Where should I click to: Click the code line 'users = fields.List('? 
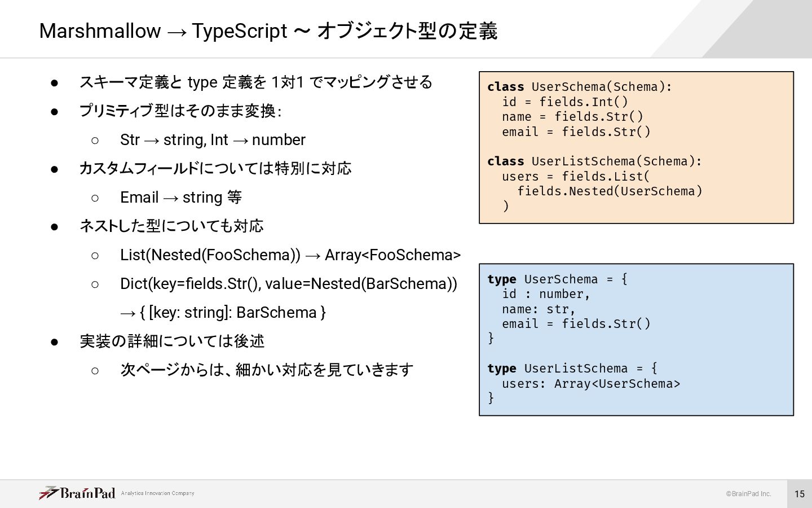tap(576, 177)
